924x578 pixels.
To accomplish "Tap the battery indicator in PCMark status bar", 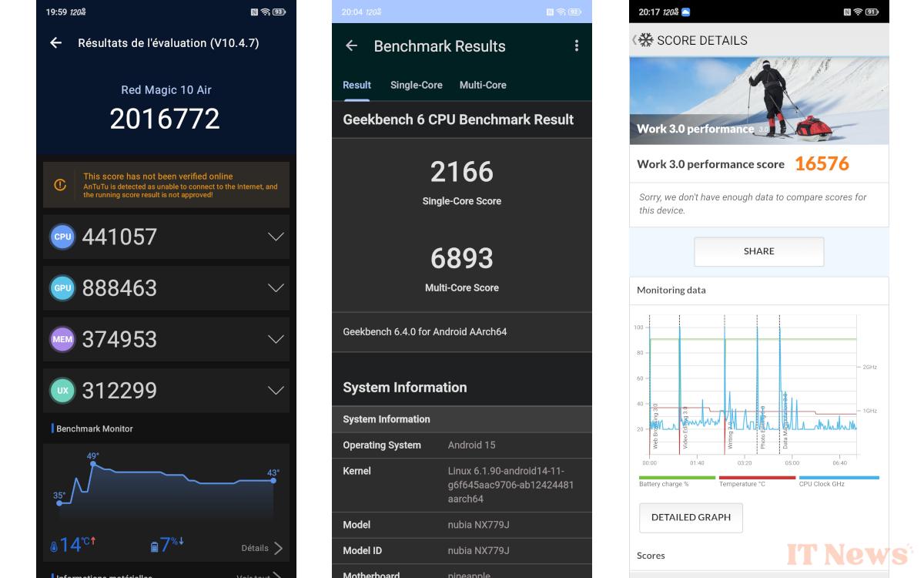I will (872, 12).
